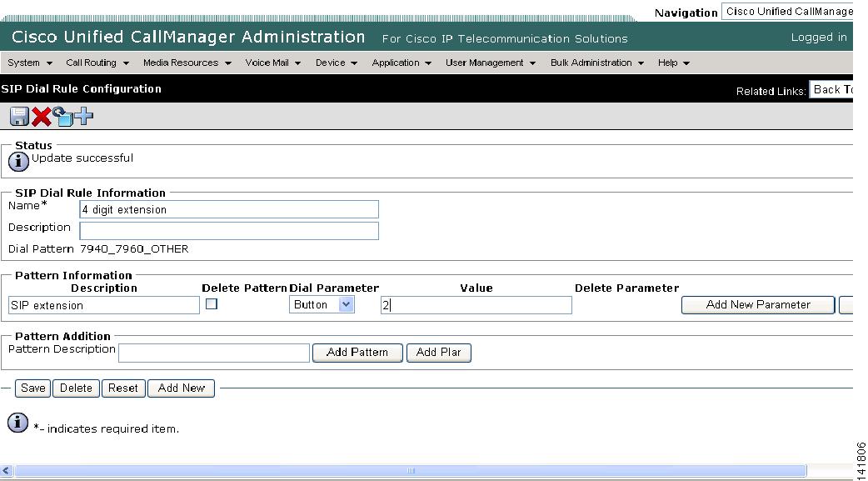Open the Dial Parameter Button dropdown
Screen dimensions: 868x481
tap(322, 304)
